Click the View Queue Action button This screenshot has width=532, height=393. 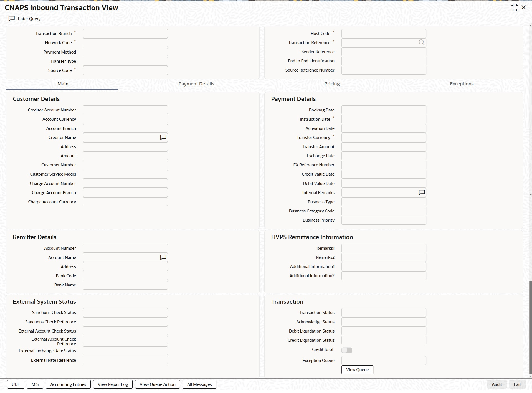coord(158,384)
